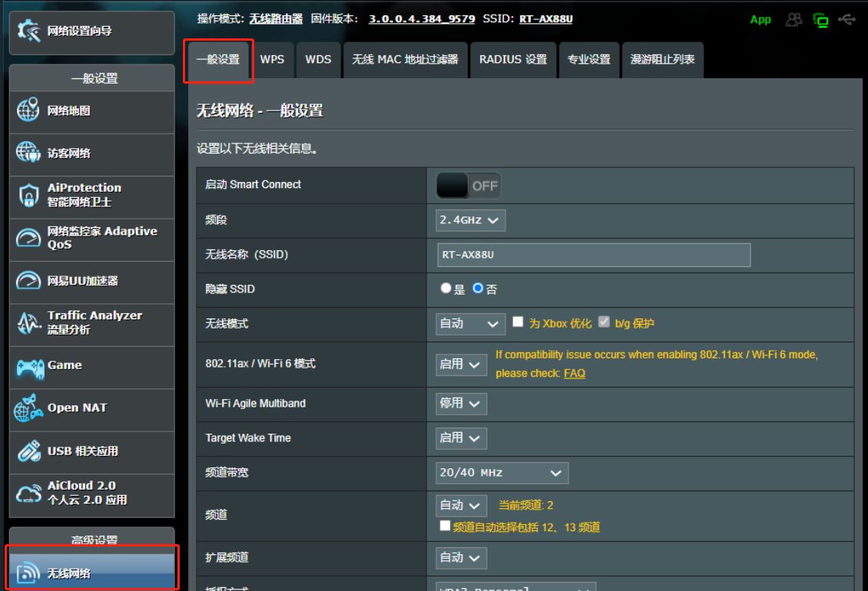868x591 pixels.
Task: Check the 为 Xbox 优化 checkbox
Action: coord(518,322)
